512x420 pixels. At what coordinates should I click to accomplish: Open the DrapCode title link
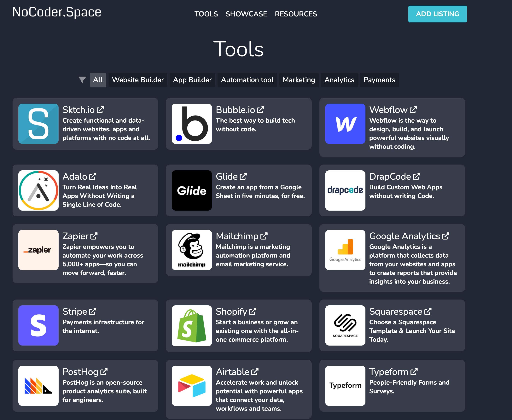click(x=390, y=176)
